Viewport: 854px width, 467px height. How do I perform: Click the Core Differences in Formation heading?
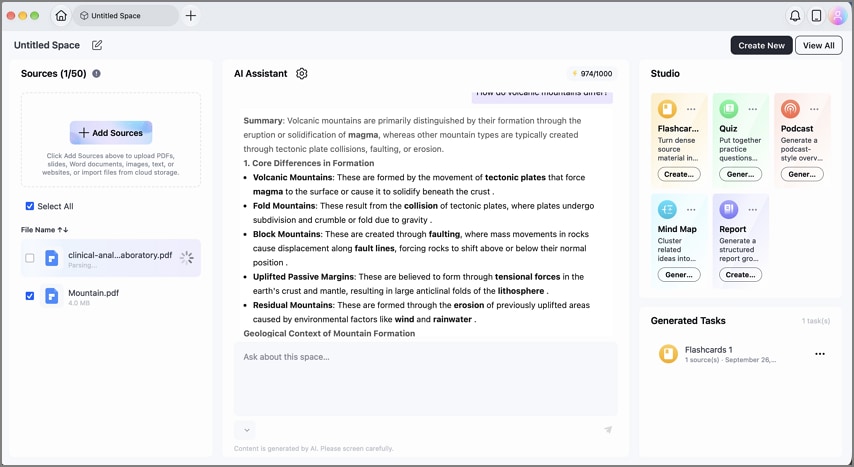point(309,163)
